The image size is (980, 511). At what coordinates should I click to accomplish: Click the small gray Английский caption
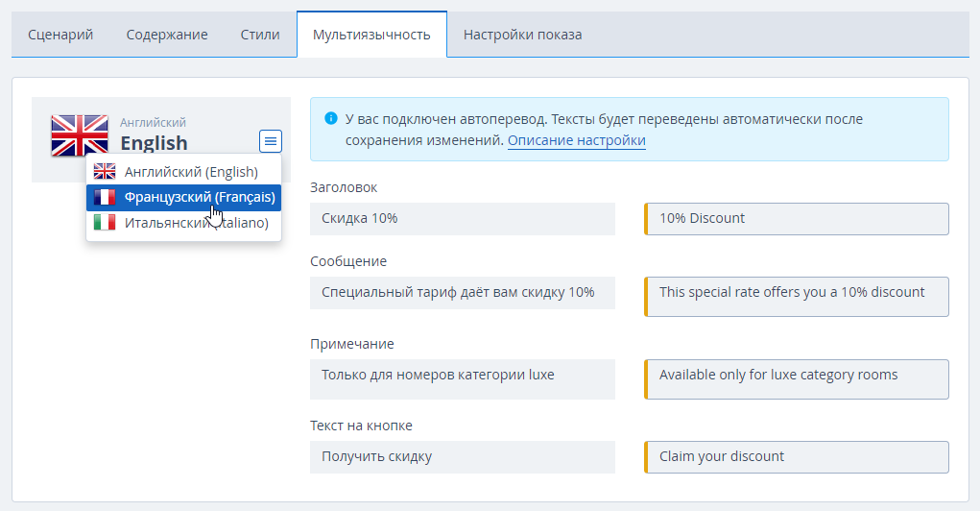[154, 123]
